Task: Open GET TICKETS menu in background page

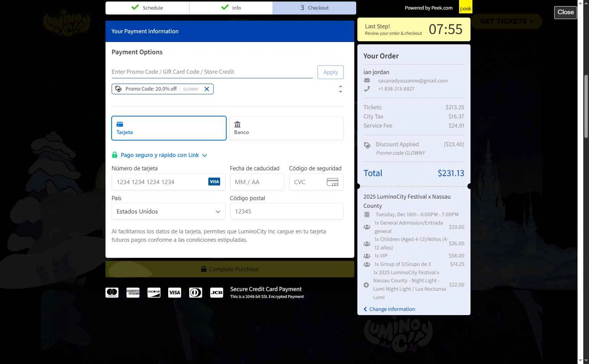Action: click(506, 21)
